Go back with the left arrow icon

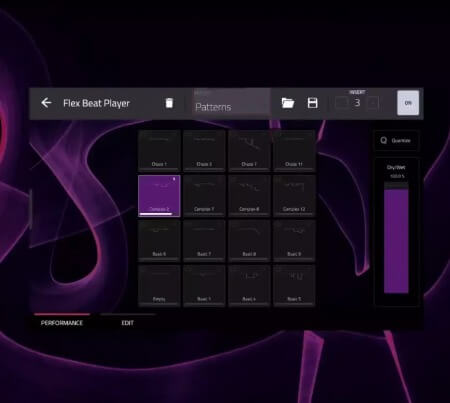[x=46, y=103]
